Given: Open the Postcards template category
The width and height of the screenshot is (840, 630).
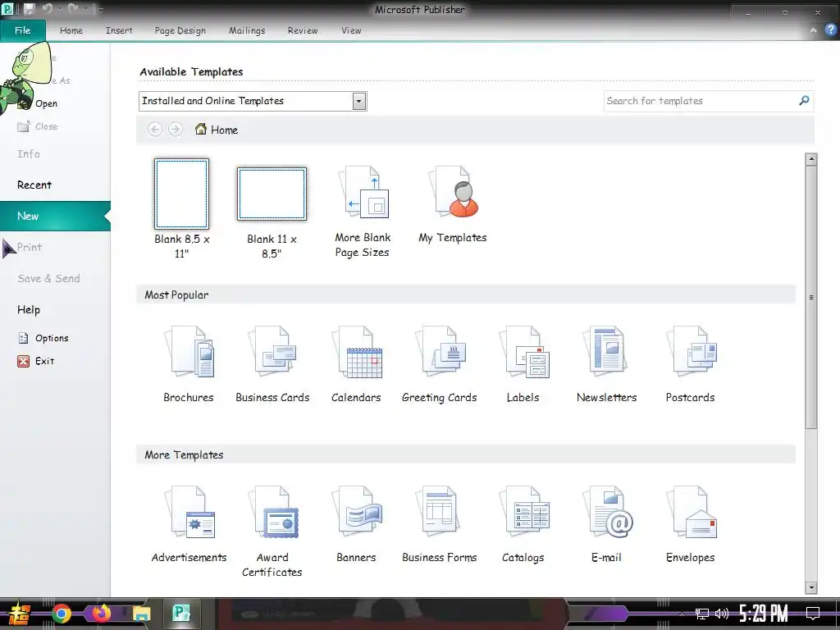Looking at the screenshot, I should coord(691,364).
